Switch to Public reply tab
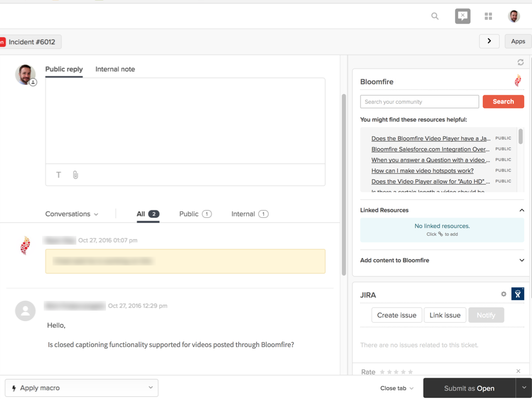The width and height of the screenshot is (532, 399). pos(64,69)
